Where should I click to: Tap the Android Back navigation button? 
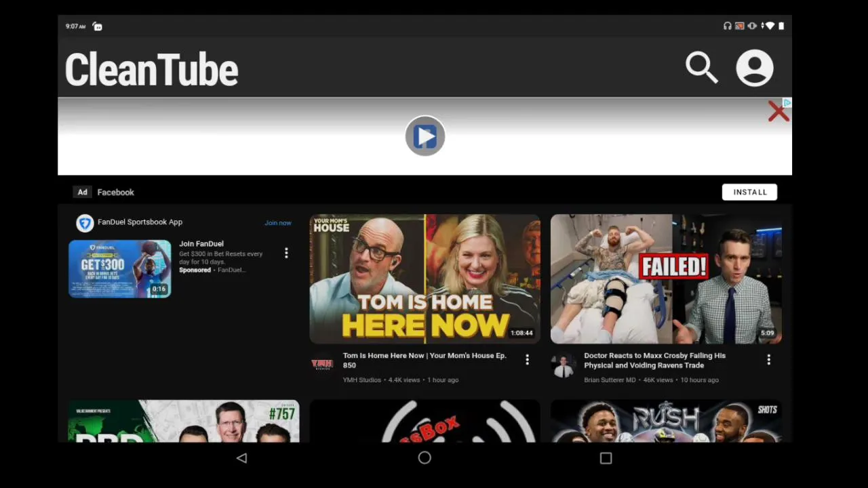(x=241, y=458)
